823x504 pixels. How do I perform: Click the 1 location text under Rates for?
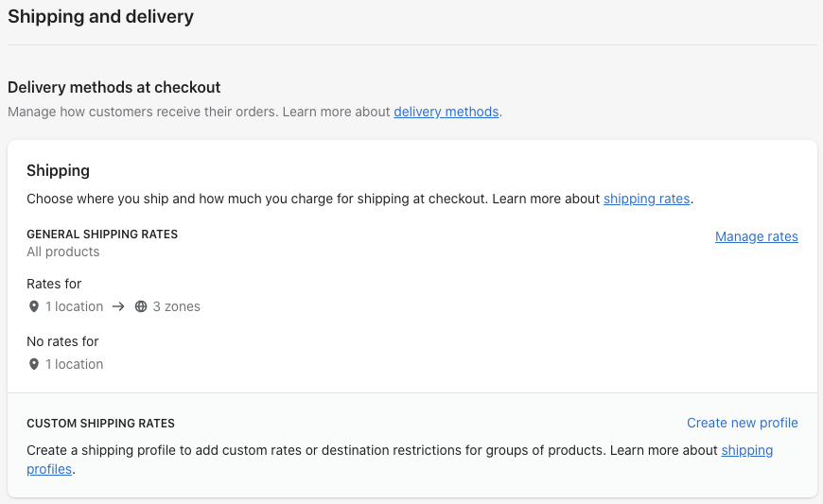coord(74,306)
